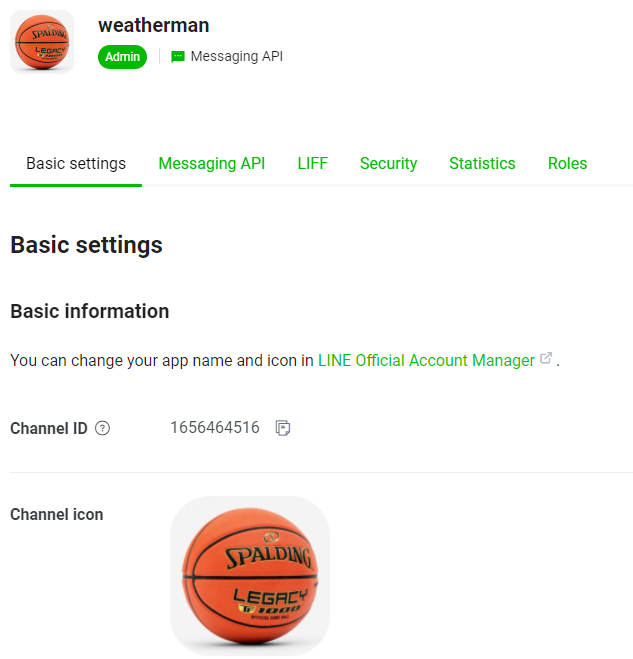Open the LIFF tab
Image resolution: width=633 pixels, height=659 pixels.
point(312,163)
